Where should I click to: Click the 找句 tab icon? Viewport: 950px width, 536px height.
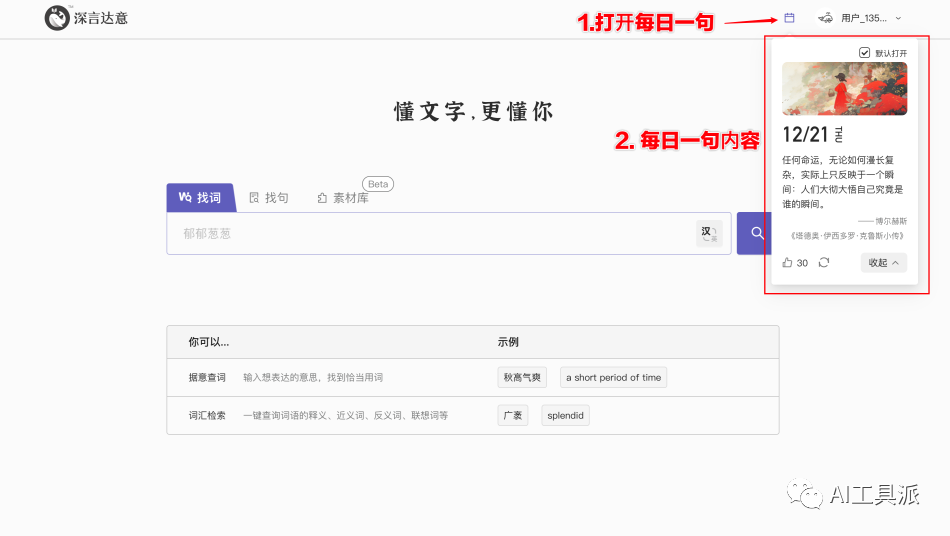point(254,197)
